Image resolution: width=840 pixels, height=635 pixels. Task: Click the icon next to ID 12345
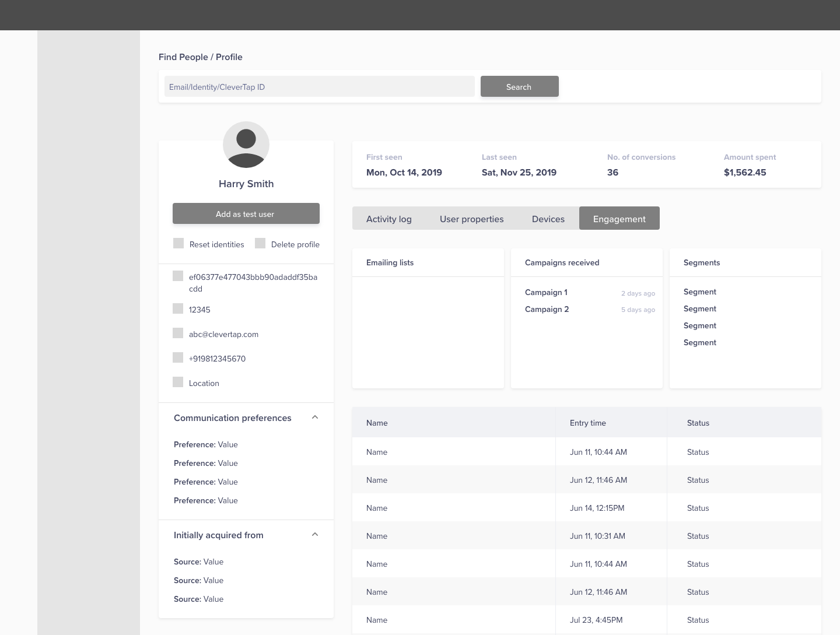(178, 308)
